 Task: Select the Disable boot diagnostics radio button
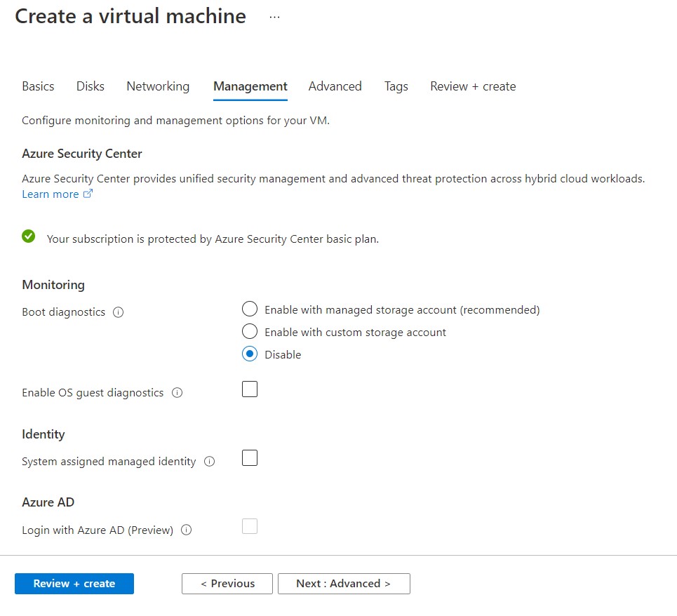[250, 354]
